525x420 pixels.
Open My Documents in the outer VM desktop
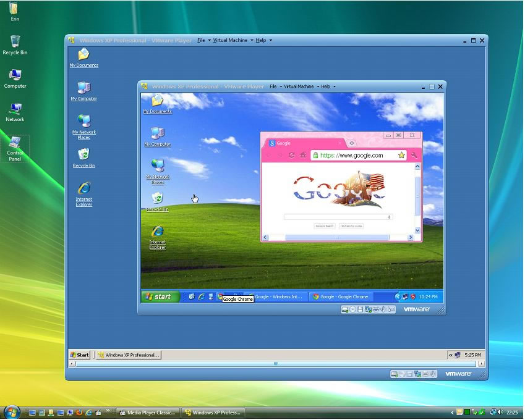tap(83, 57)
